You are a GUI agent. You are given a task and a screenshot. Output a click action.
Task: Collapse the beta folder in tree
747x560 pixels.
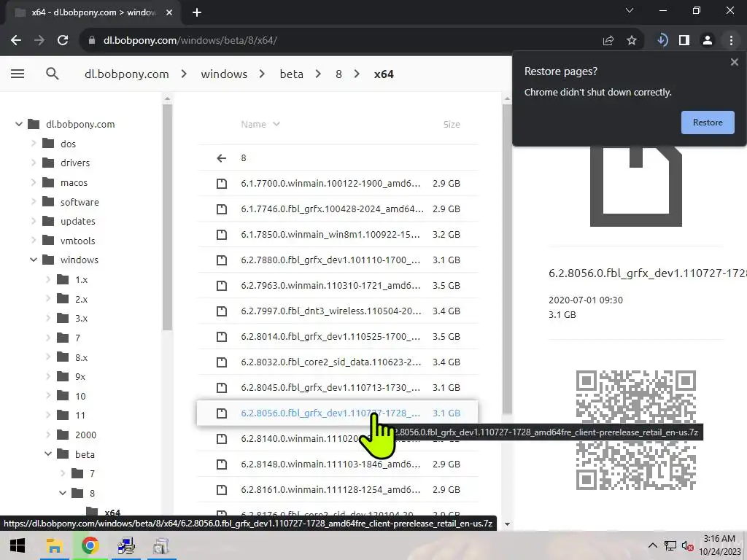48,454
